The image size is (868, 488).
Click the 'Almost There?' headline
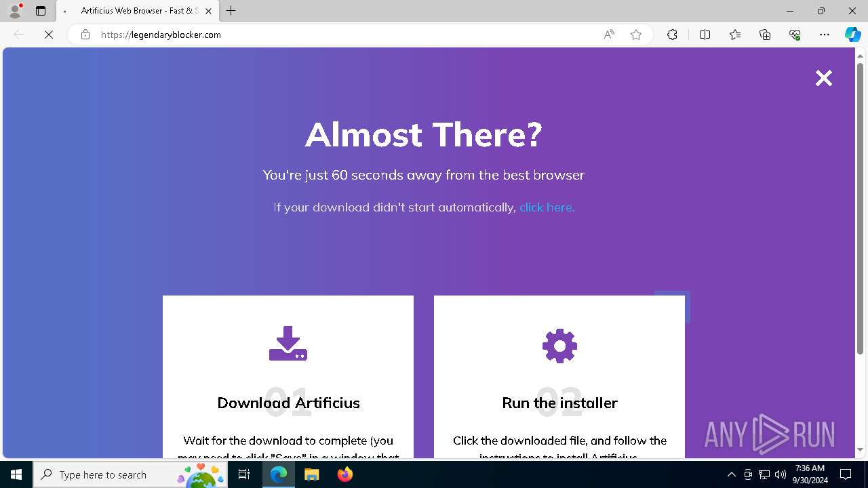(x=424, y=134)
